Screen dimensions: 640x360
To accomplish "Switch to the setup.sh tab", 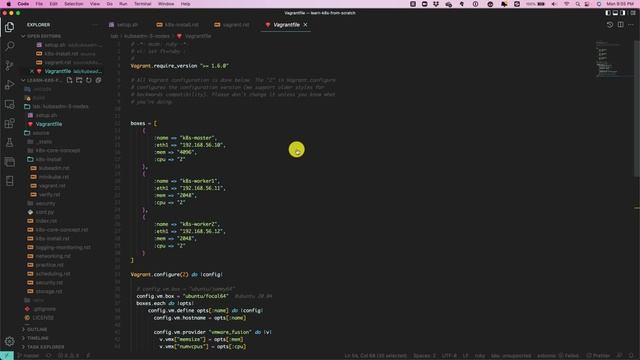I will [x=124, y=25].
